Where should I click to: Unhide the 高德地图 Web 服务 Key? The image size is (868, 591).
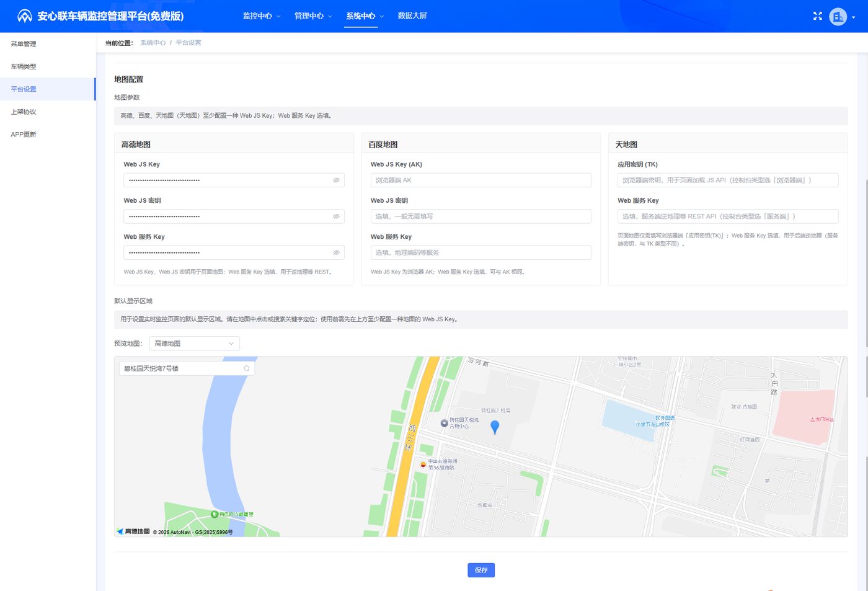point(336,252)
